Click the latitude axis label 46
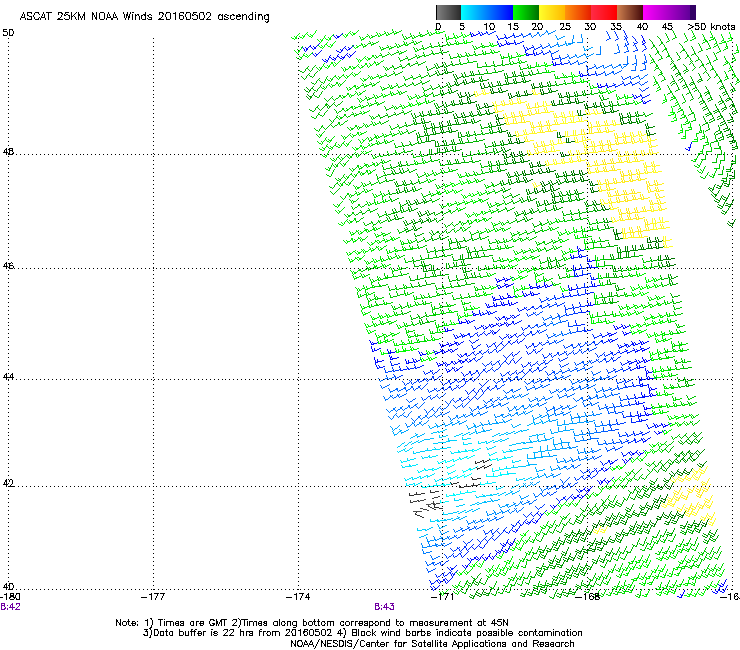 pos(8,266)
